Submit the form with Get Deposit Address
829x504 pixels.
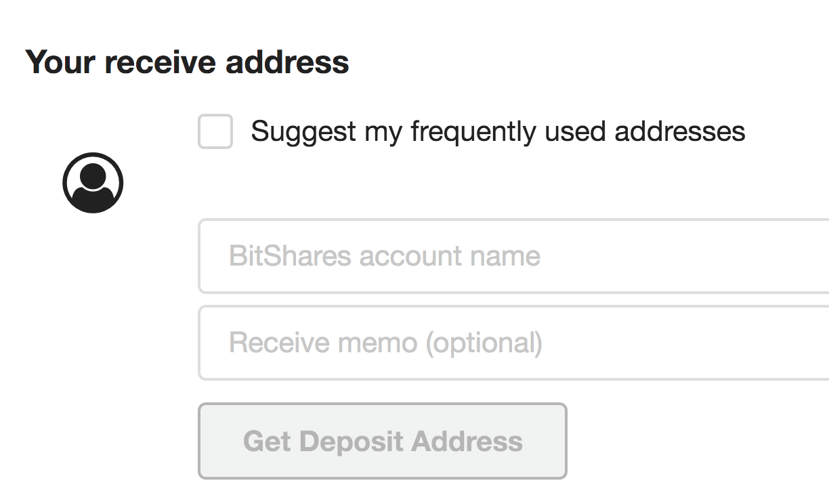(383, 441)
